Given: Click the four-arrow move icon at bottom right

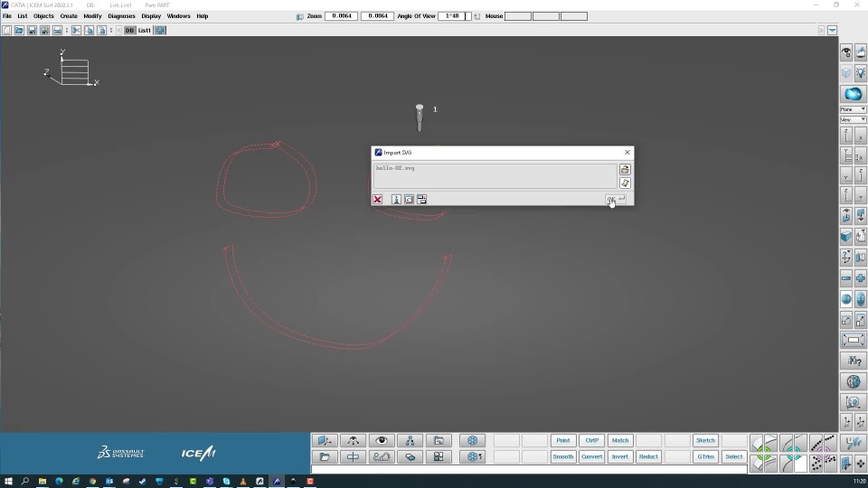Looking at the screenshot, I should 860,464.
